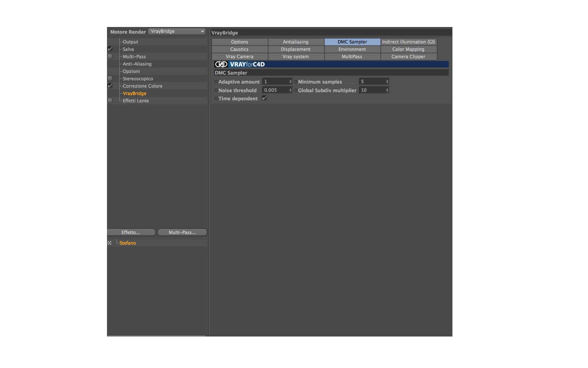Uncheck the Correzione Colore checkbox
This screenshot has height=368, width=588.
[110, 86]
